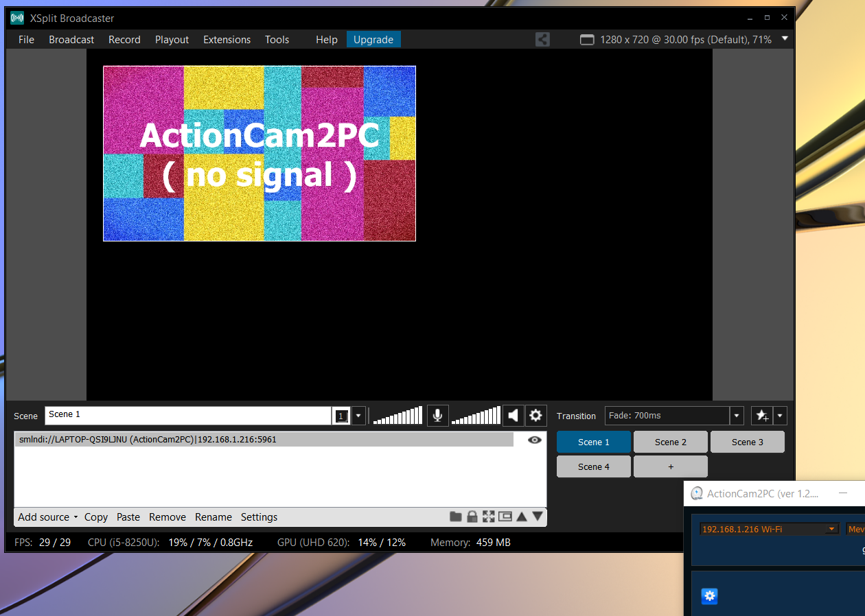Click the ActionCam2PC no signal preview
The image size is (865, 616).
(259, 154)
